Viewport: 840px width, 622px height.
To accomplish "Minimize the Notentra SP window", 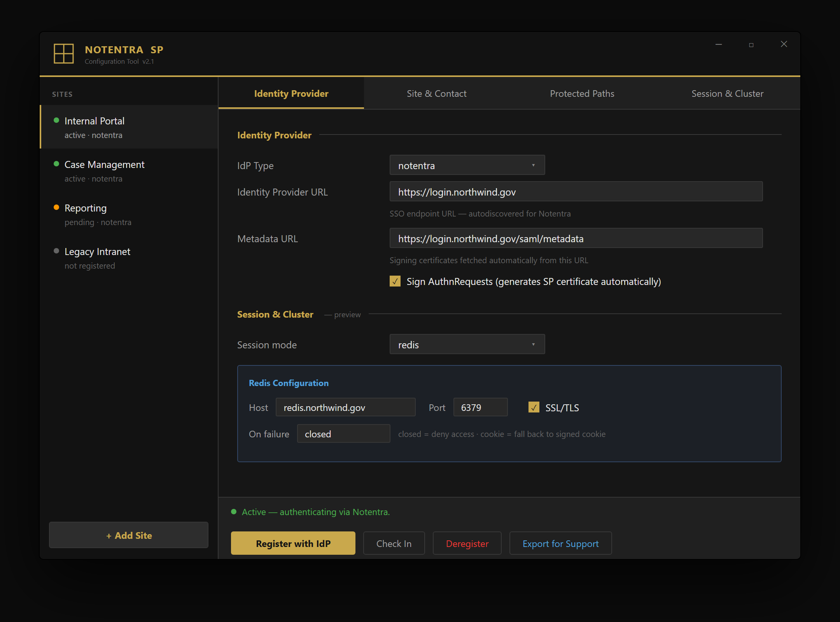I will 719,45.
